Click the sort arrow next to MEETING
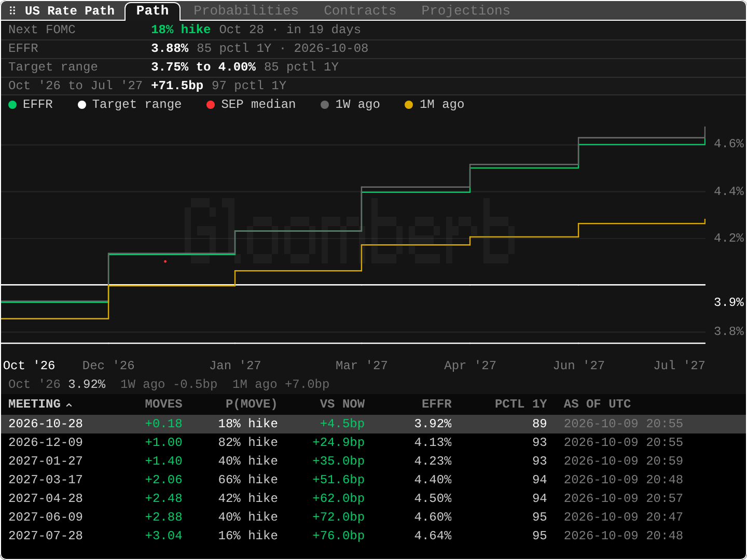Image resolution: width=747 pixels, height=560 pixels. tap(69, 404)
